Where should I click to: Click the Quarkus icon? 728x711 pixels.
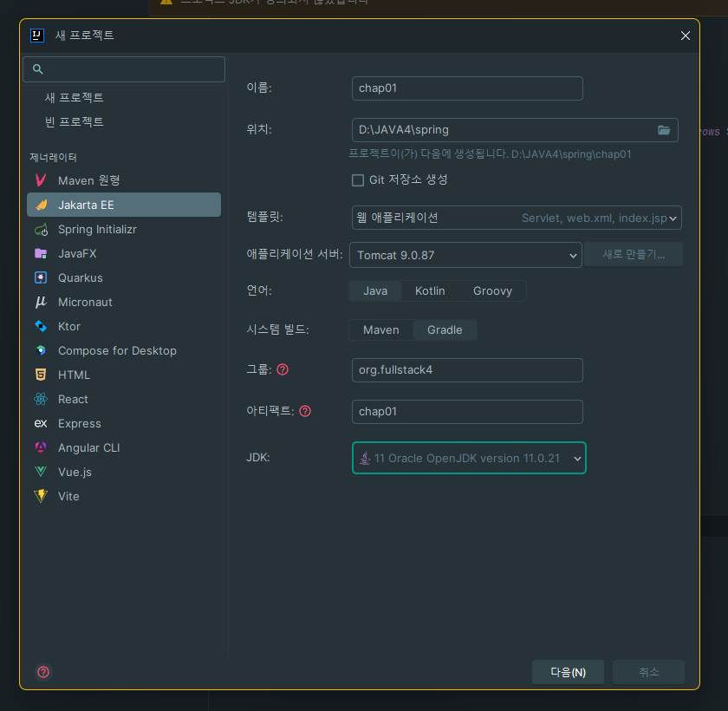pos(41,277)
